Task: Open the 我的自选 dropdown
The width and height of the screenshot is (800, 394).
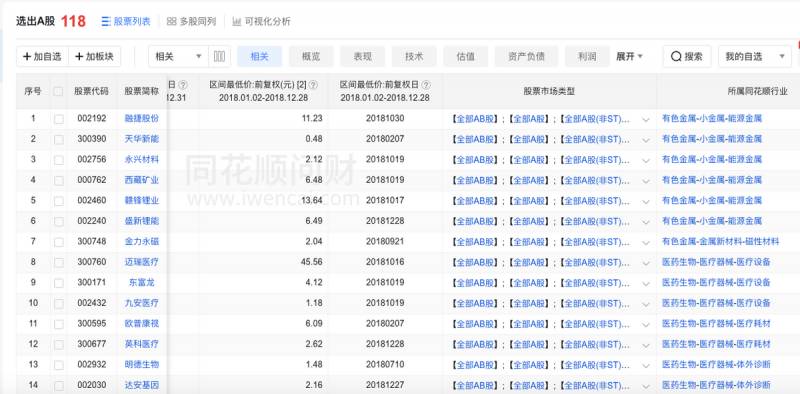Action: pyautogui.click(x=755, y=57)
